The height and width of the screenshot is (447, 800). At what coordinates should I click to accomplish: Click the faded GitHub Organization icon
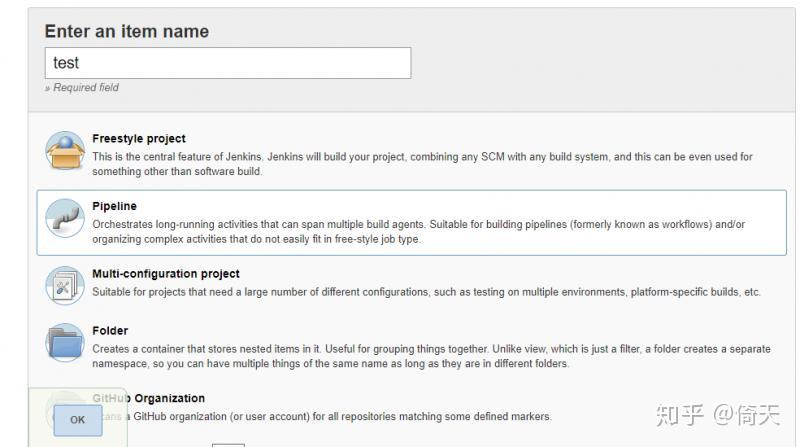(x=65, y=408)
